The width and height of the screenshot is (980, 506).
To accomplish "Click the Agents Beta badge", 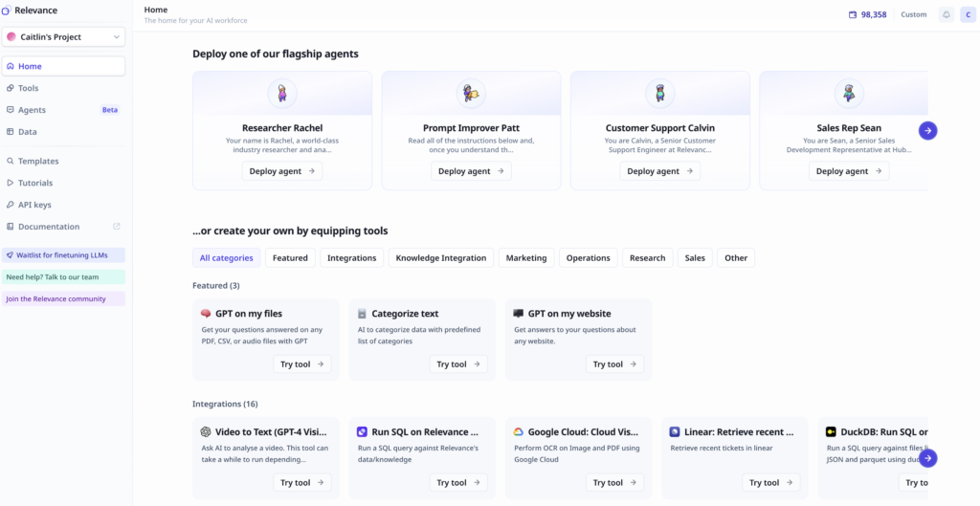I will [110, 110].
